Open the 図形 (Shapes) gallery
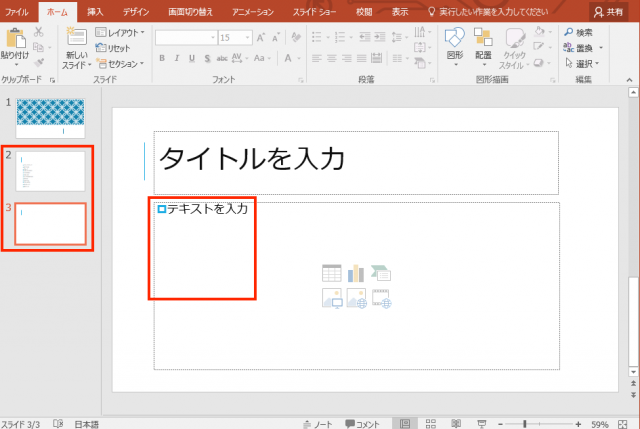 454,38
